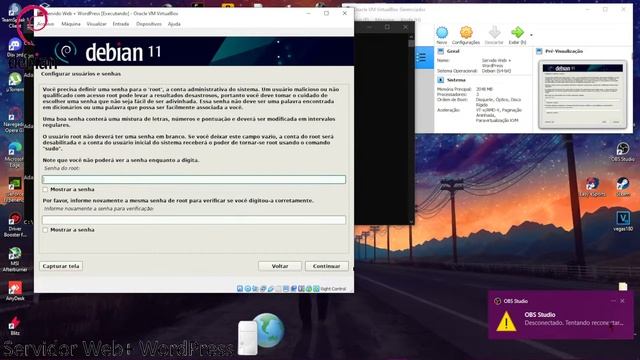Open GeForce Experience desktop shortcut
This screenshot has width=640, height=360.
tap(15, 190)
